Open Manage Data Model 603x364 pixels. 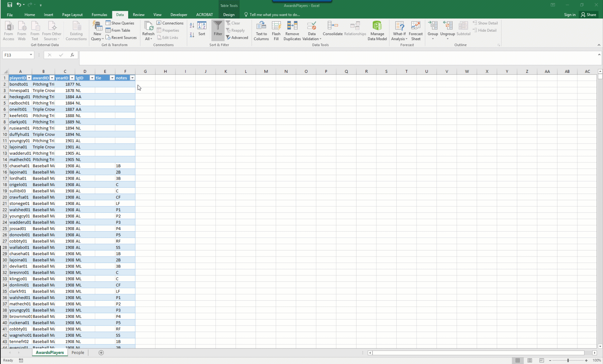pos(377,26)
